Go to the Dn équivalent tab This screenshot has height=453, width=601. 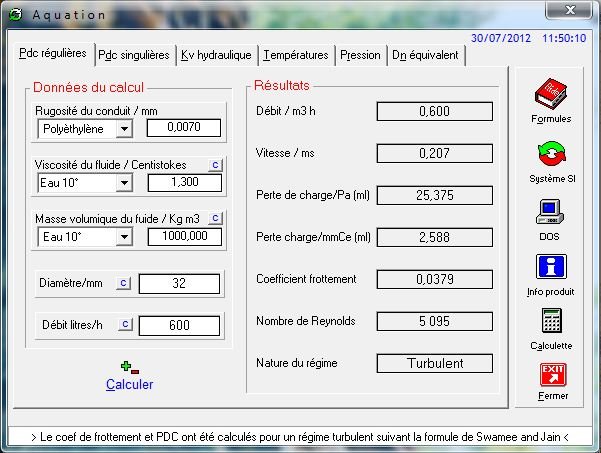[425, 55]
